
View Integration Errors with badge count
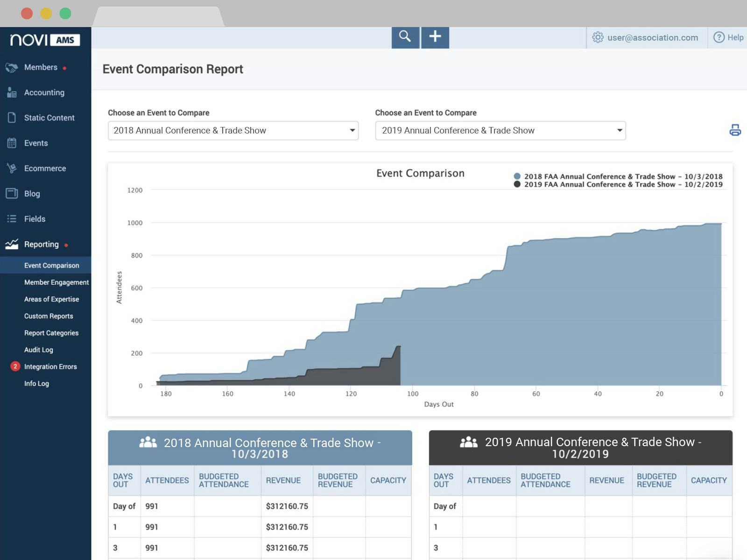coord(50,366)
